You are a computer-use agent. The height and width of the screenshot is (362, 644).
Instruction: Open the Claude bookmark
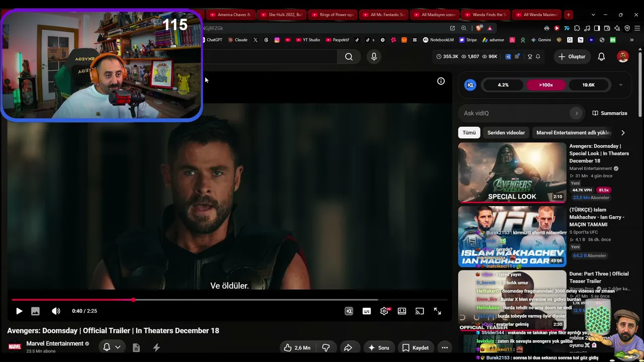[237, 40]
